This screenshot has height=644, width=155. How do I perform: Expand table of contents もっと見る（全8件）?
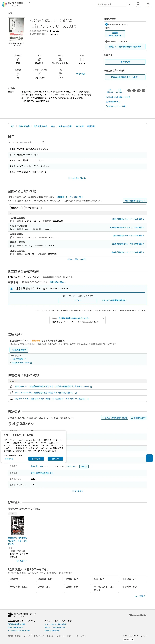click(x=77, y=178)
